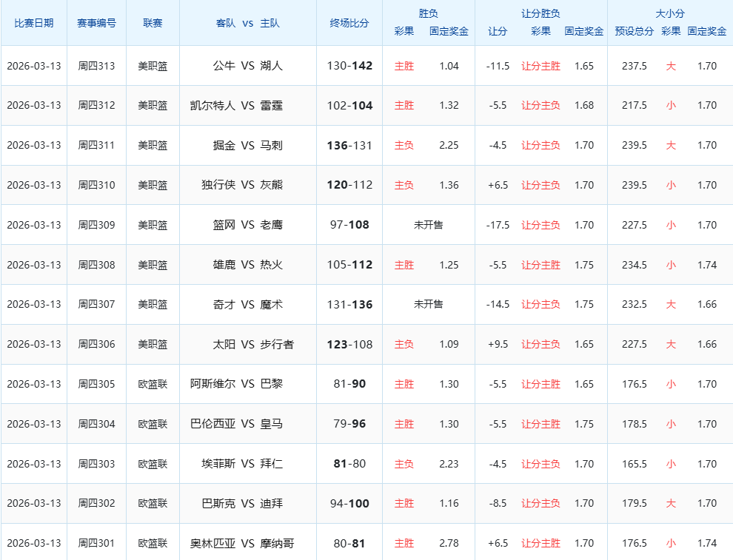Select the 终场比分 column header

[x=349, y=23]
